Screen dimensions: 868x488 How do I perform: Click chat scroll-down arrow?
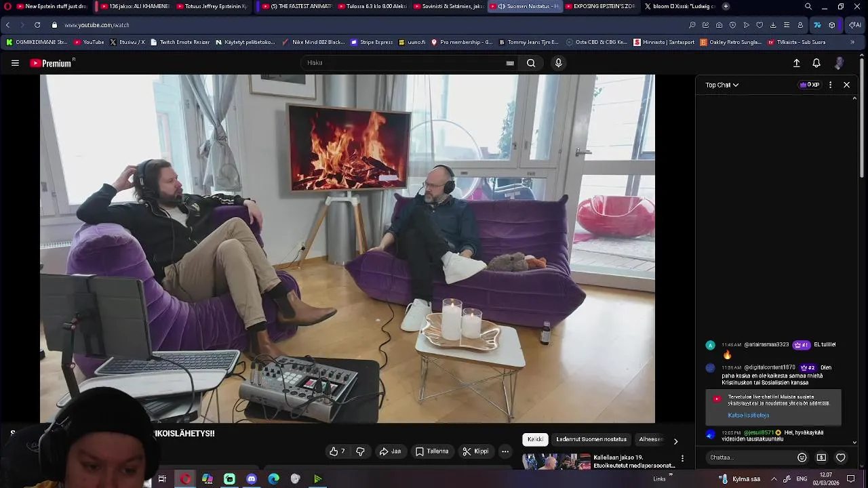point(854,443)
